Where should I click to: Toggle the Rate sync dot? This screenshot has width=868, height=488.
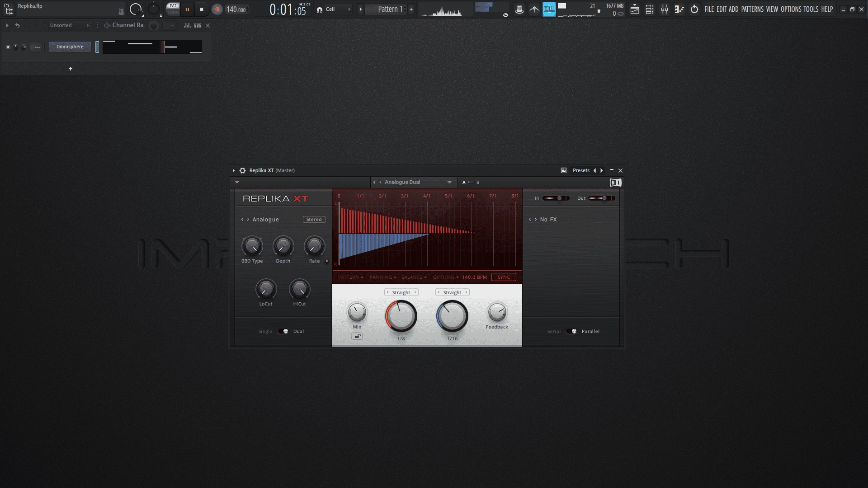click(327, 261)
